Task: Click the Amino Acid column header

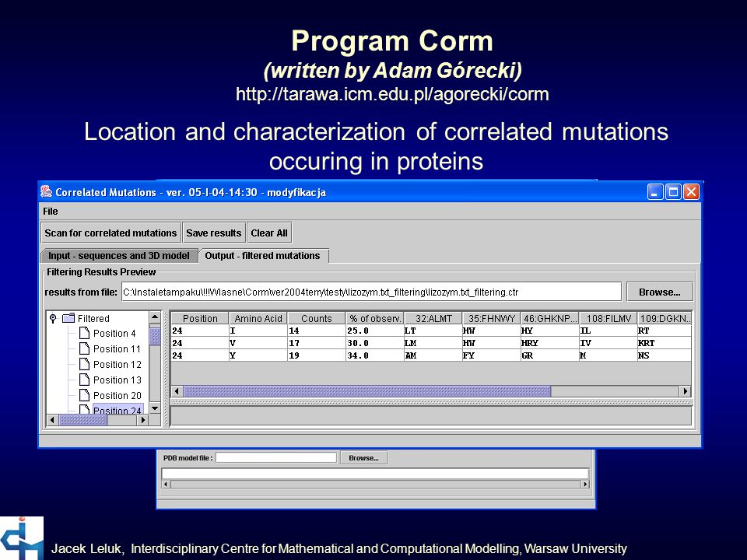Action: coord(258,319)
